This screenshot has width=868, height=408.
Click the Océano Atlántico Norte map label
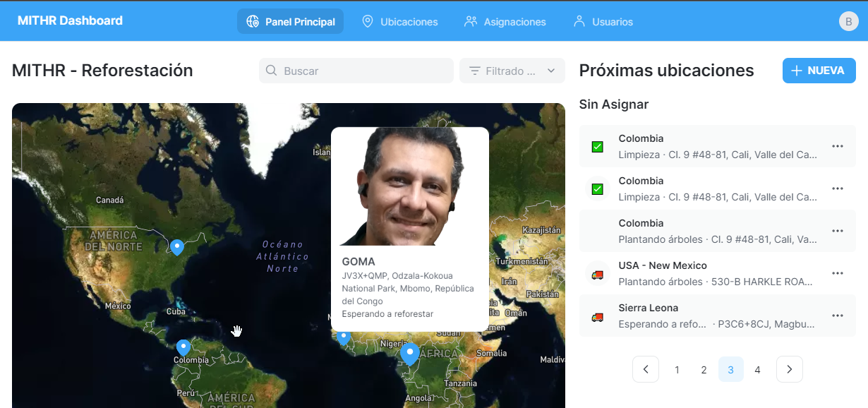coord(282,256)
